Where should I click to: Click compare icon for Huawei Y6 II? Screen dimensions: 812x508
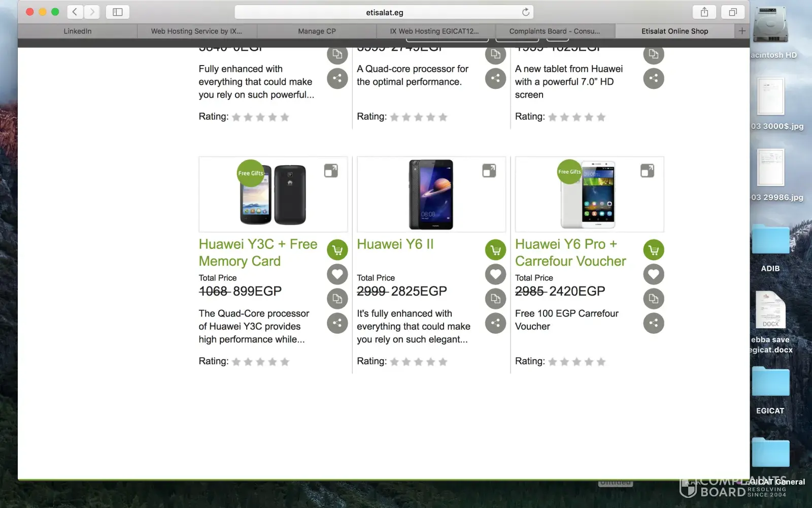pyautogui.click(x=496, y=299)
